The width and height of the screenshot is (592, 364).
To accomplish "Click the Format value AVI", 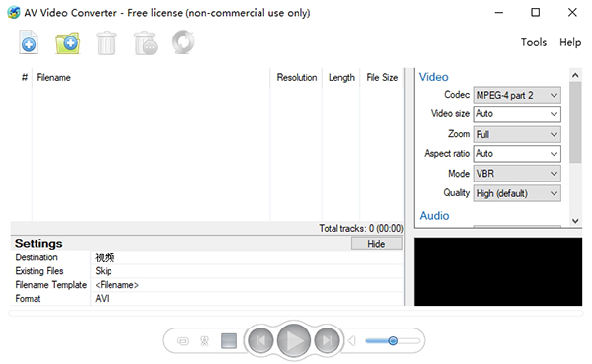I will tap(247, 298).
